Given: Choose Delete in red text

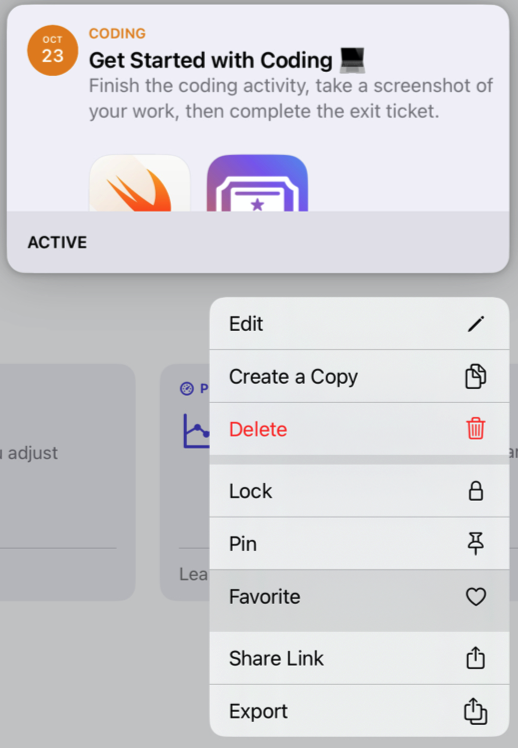Looking at the screenshot, I should 359,429.
